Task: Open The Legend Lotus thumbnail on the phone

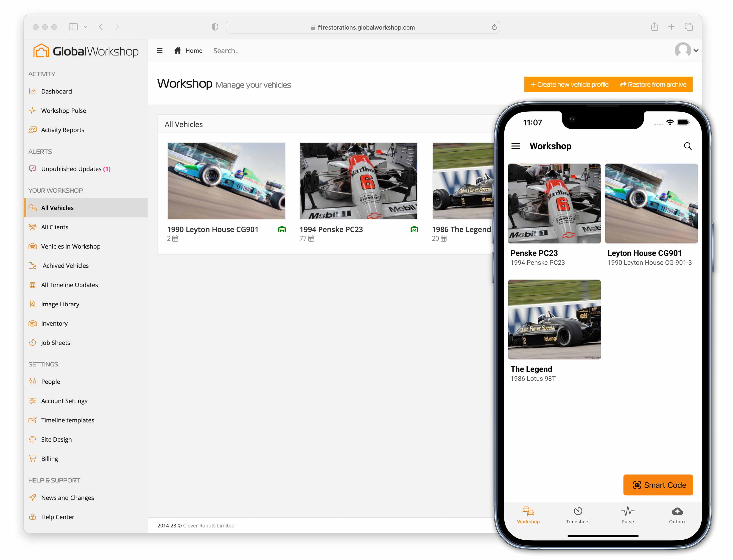Action: (x=554, y=319)
